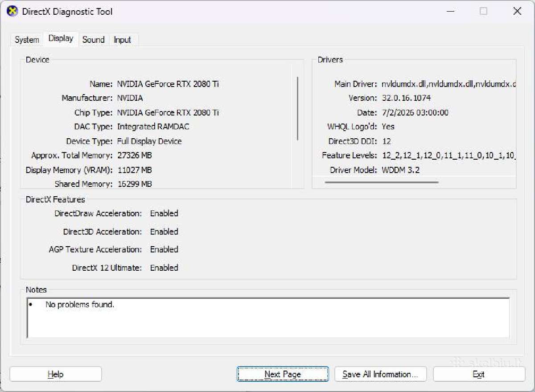This screenshot has width=535, height=392.
Task: Select the Display tab
Action: (x=61, y=38)
